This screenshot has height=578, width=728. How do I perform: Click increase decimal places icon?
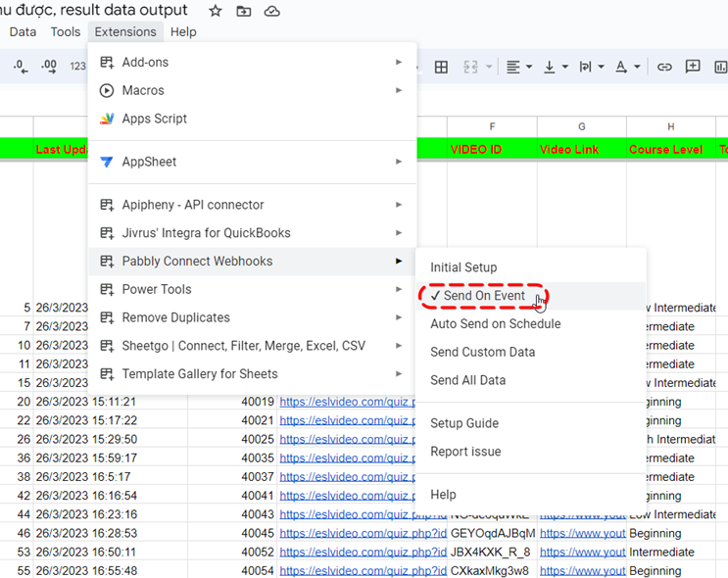click(x=49, y=67)
